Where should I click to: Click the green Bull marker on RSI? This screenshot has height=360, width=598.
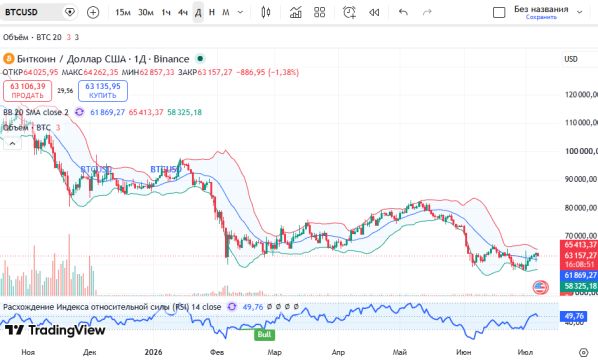(264, 334)
